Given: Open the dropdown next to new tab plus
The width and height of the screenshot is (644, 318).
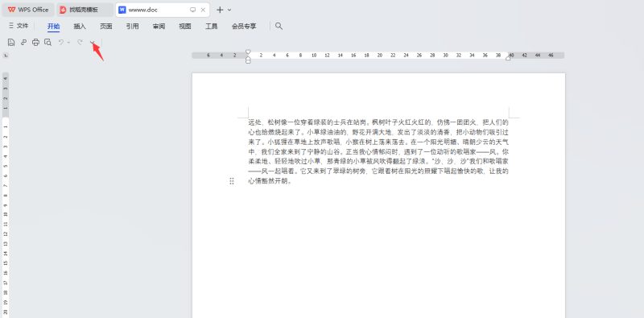Looking at the screenshot, I should coord(229,10).
